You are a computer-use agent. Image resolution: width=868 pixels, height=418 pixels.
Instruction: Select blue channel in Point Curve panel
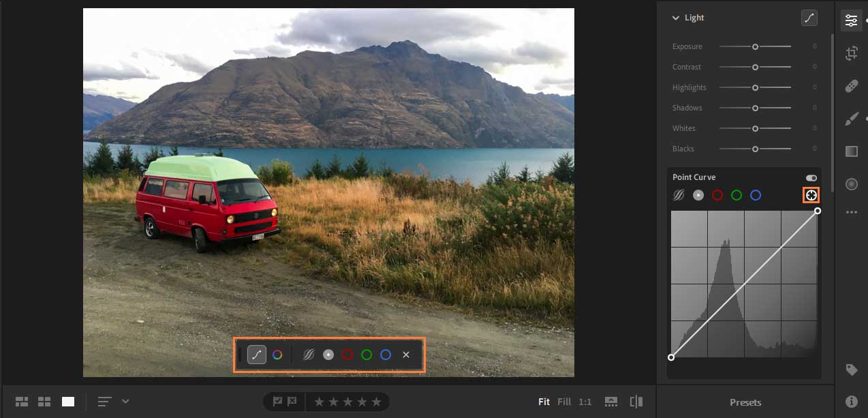click(x=756, y=196)
